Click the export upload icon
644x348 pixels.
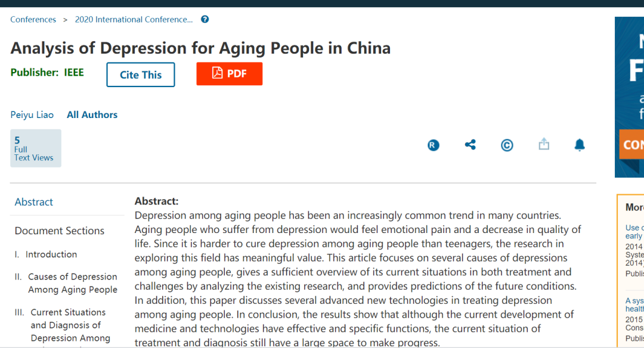pyautogui.click(x=544, y=144)
